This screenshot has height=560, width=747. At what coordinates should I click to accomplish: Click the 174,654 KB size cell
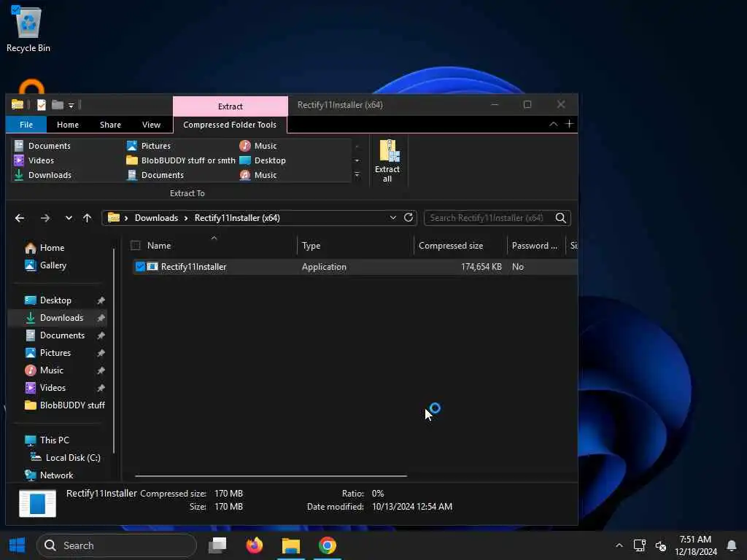point(481,267)
